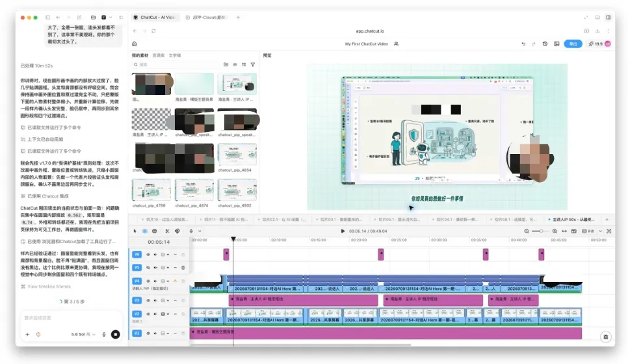Expand the chevron beside the merge button
This screenshot has height=364, width=628.
[600, 231]
